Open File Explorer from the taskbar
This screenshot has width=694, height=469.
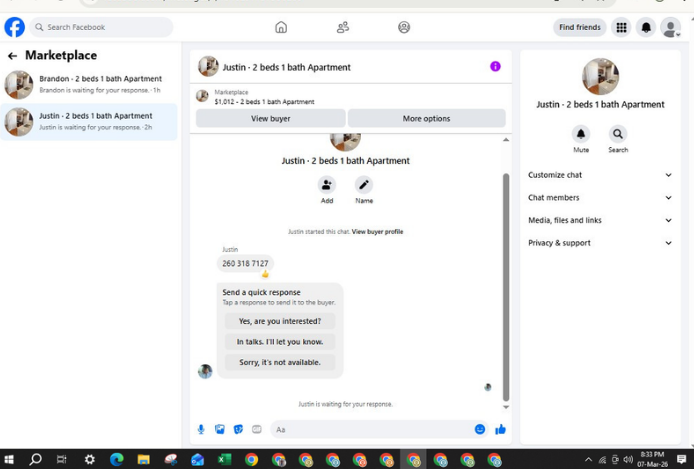click(143, 460)
